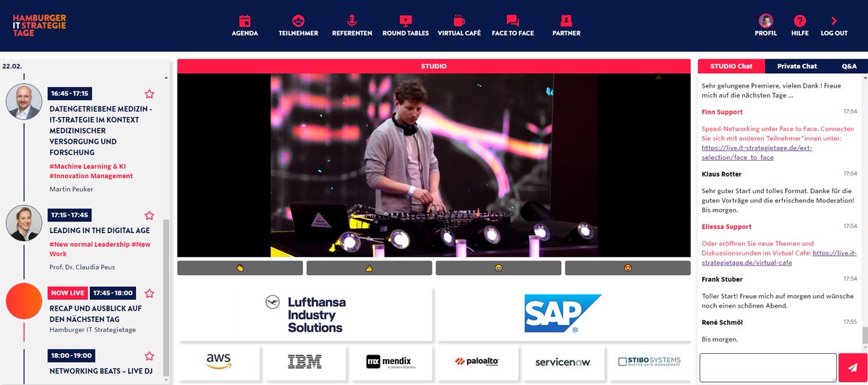
Task: Click the orange avatar of the Recap session
Action: [x=24, y=301]
